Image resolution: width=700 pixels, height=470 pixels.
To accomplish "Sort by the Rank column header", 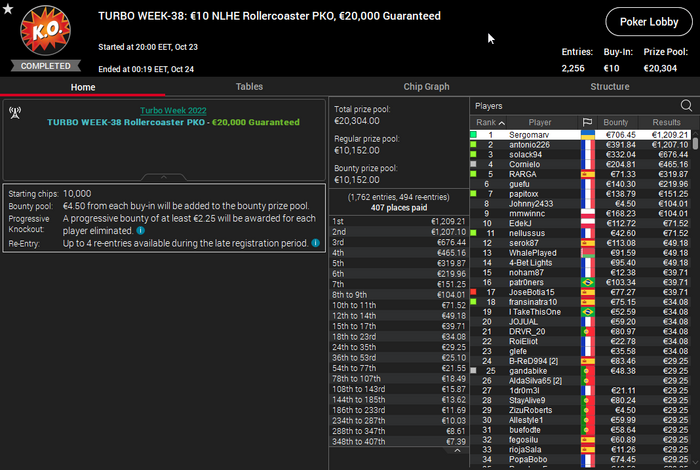I will 490,122.
